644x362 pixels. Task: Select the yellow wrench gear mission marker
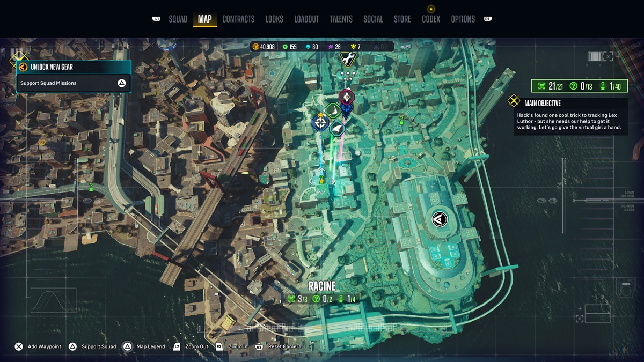point(347,59)
